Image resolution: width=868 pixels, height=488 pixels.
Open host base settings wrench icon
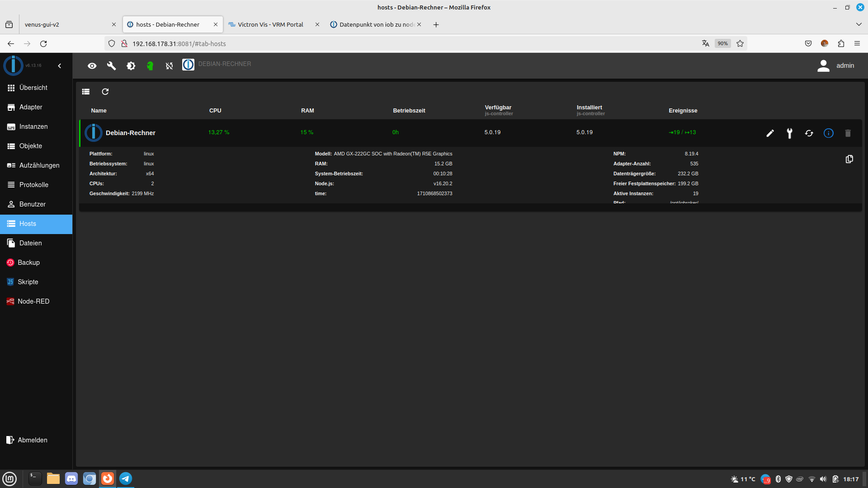(789, 133)
